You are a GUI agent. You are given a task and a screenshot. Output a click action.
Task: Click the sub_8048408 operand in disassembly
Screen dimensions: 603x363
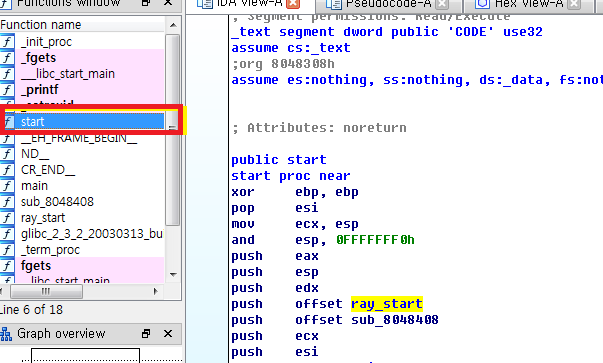point(395,320)
